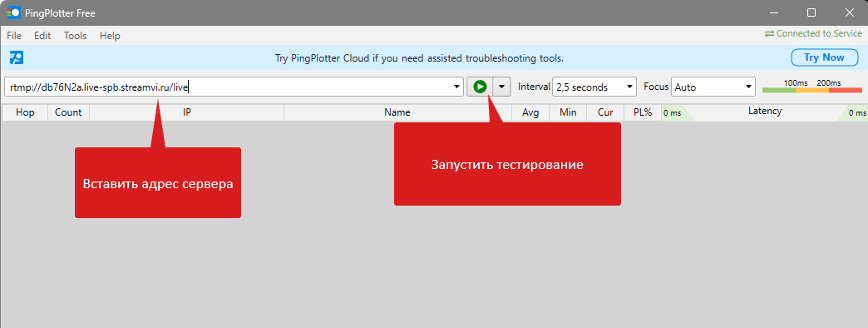Click the Try Now button
The image size is (868, 328).
(824, 57)
